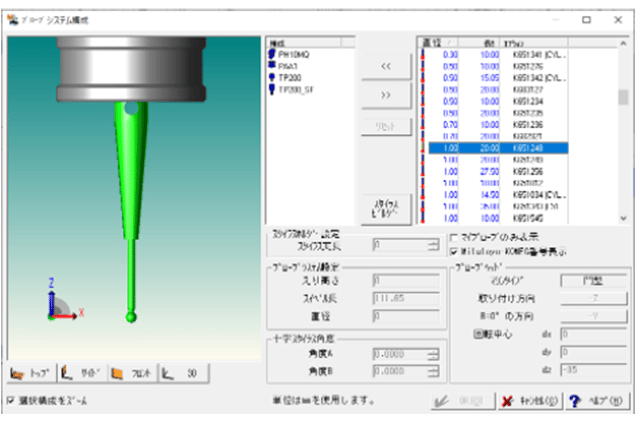Screen dimensions: 640x426
Task: Sort stylus list by length column header
Action: pos(480,43)
